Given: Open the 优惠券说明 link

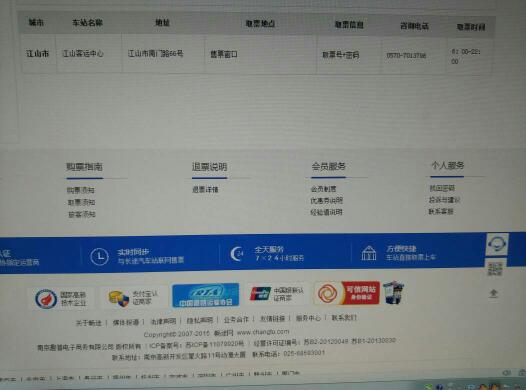Looking at the screenshot, I should (x=326, y=201).
